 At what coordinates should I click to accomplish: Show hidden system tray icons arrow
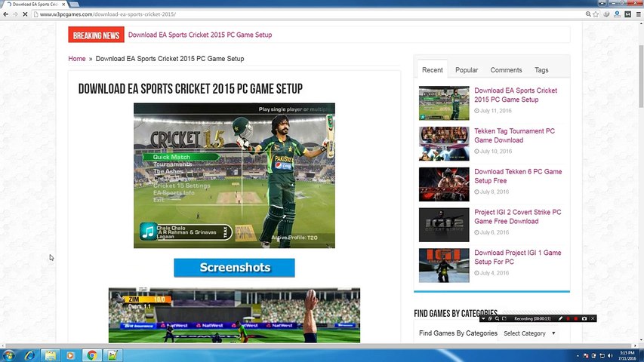[x=578, y=356]
